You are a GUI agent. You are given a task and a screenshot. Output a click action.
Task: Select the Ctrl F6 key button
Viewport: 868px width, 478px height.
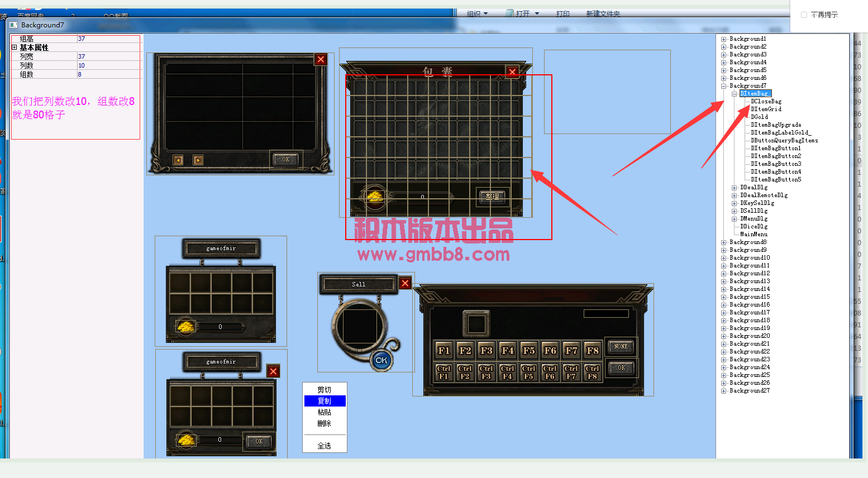pyautogui.click(x=550, y=372)
